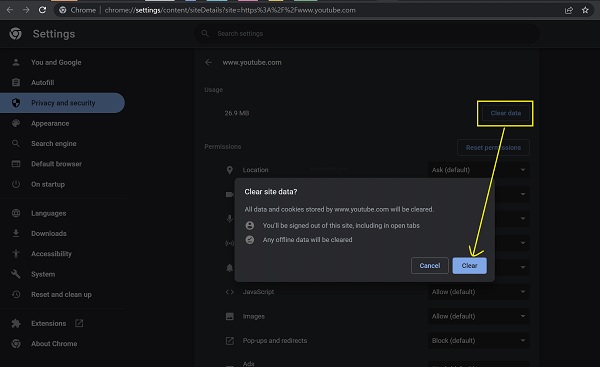This screenshot has height=367, width=600.
Task: Click the share page icon in address bar
Action: [x=569, y=10]
